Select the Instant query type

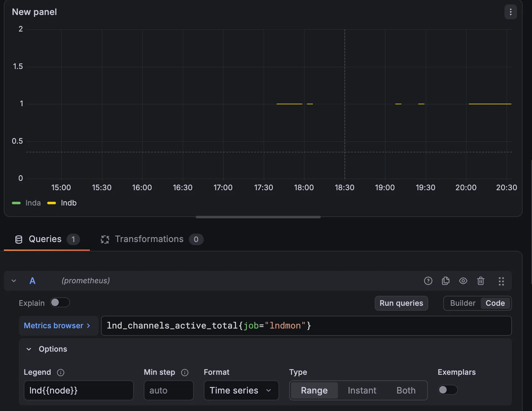362,390
